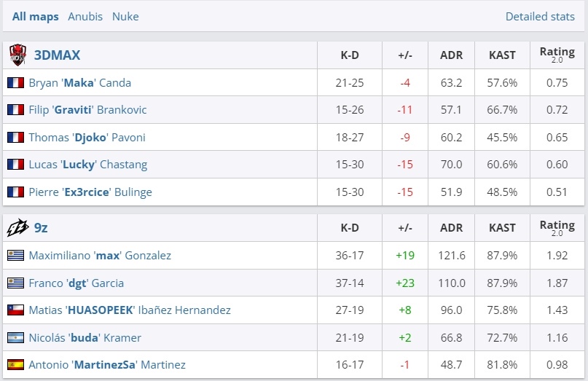
Task: Select the Anubis map tab
Action: [x=85, y=17]
